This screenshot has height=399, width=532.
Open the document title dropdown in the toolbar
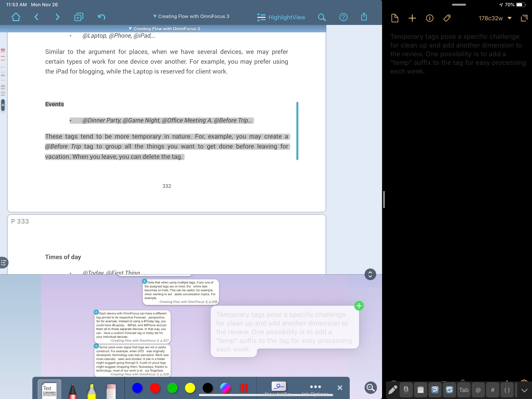[x=191, y=16]
